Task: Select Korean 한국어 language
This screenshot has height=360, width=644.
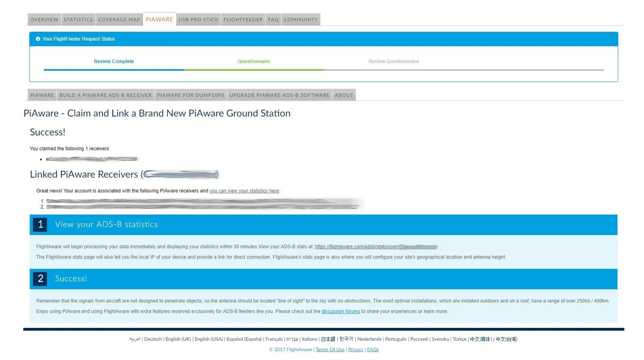Action: tap(346, 339)
